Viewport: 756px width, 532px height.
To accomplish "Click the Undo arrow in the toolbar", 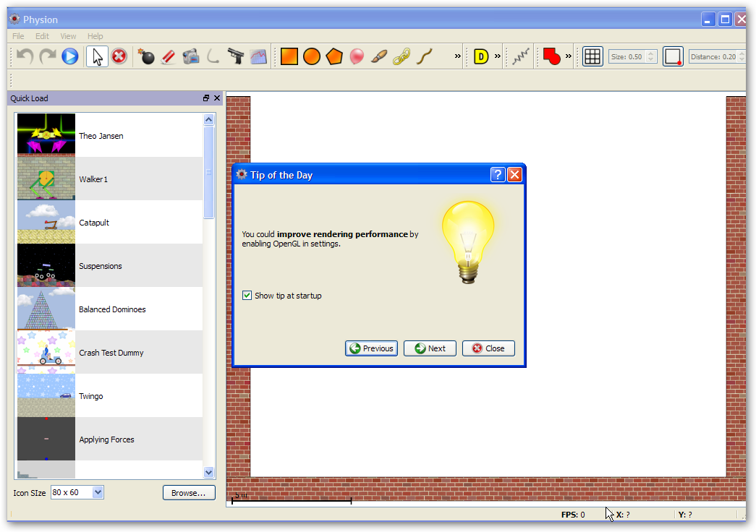I will click(x=25, y=56).
